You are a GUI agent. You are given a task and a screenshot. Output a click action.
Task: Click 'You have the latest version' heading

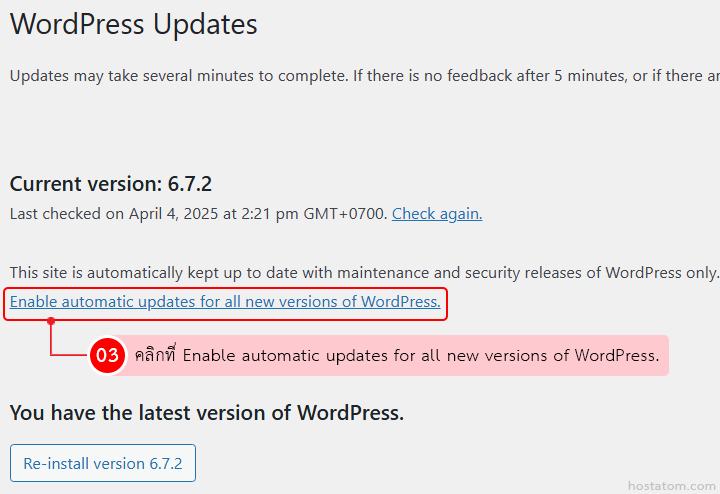[206, 412]
